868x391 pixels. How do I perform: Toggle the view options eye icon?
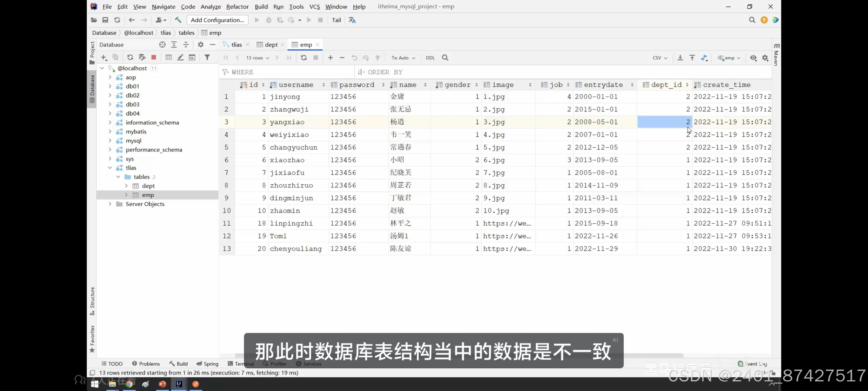point(753,58)
